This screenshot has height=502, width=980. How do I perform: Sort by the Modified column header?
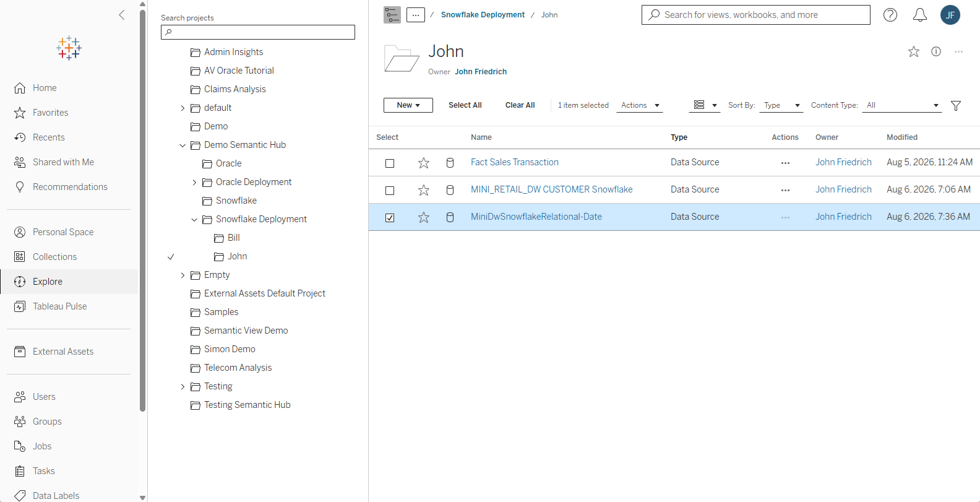902,137
